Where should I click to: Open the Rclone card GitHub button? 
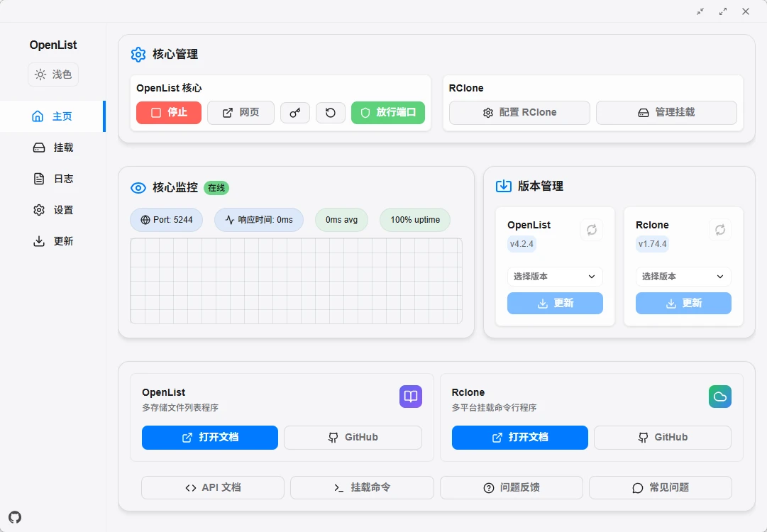click(662, 438)
